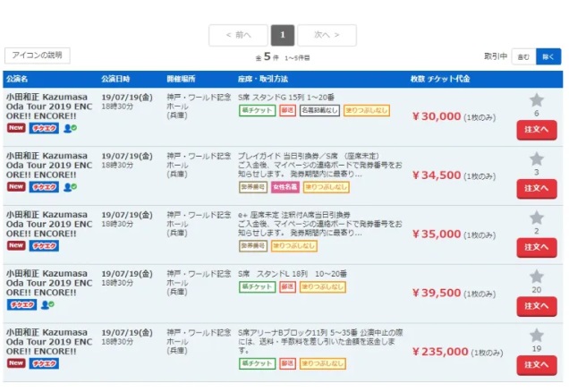Click New badge on ¥235,000 listing
569x392 pixels.
16,363
